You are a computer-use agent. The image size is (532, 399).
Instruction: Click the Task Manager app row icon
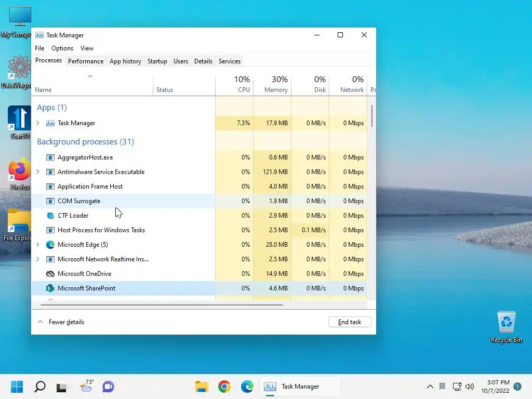[x=50, y=123]
